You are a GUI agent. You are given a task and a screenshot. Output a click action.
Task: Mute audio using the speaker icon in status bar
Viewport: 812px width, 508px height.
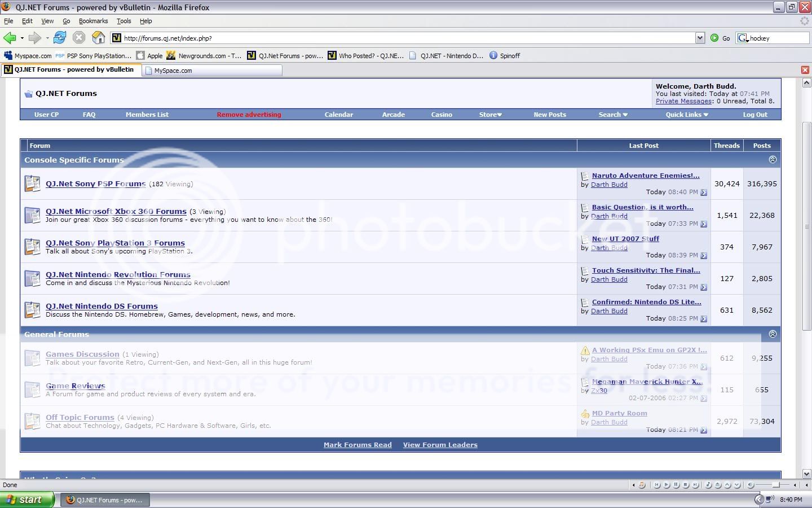pos(751,485)
